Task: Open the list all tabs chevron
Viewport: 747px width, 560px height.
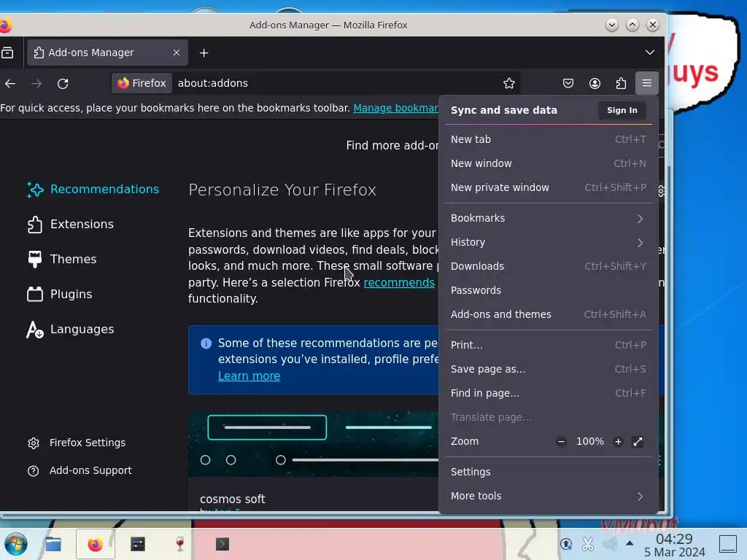Action: 650,52
